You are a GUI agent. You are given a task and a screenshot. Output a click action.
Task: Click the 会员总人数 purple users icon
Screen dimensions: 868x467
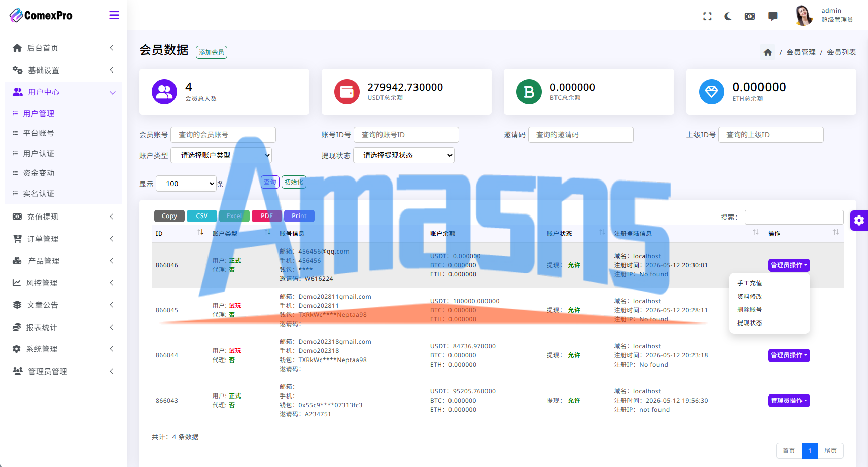[164, 92]
